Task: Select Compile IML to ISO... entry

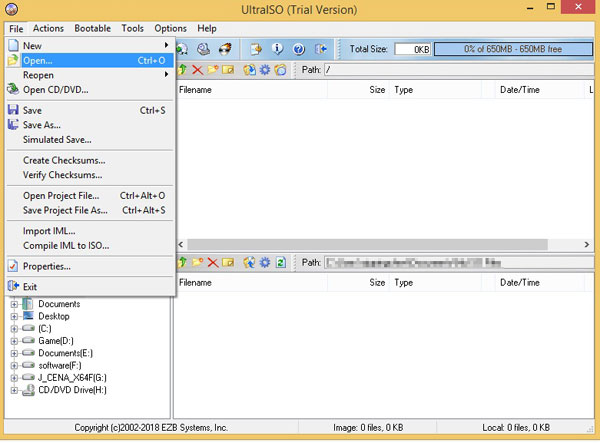Action: tap(90, 246)
